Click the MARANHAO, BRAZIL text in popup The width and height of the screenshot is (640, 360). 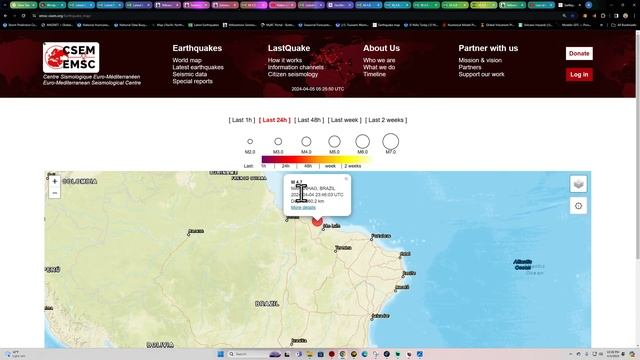313,188
